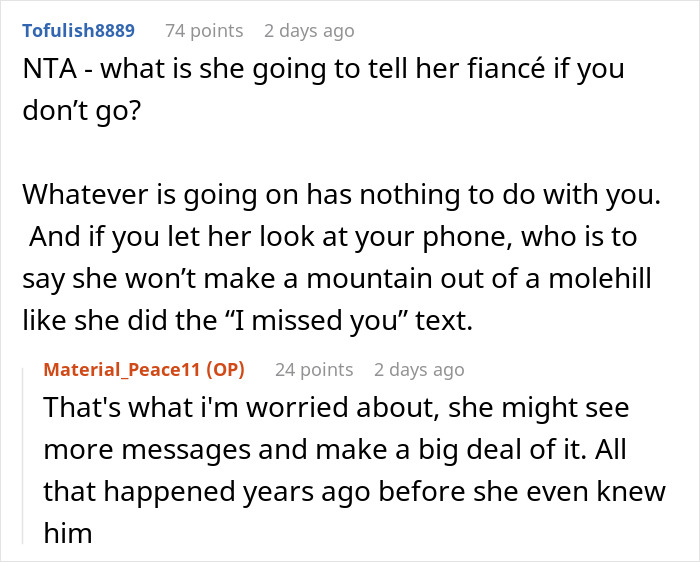
Task: Click the "don't go?" line
Action: tap(81, 111)
